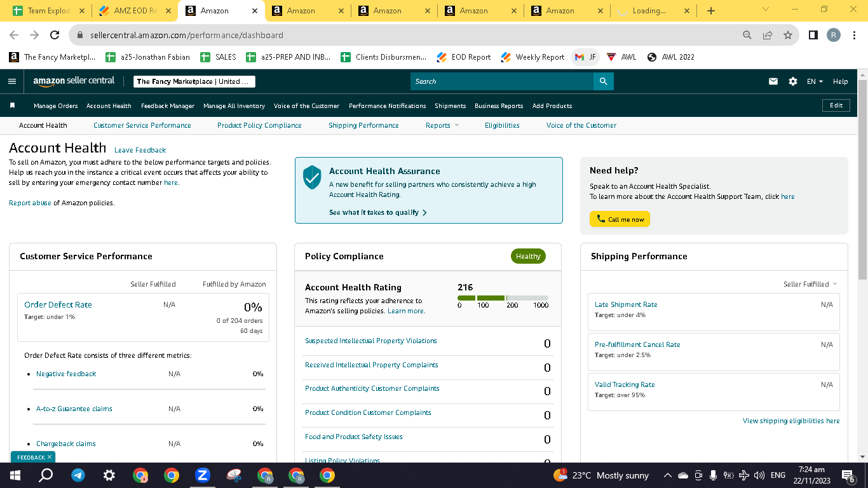Open the Seller Fulfilled dropdown in Shipping Performance
Viewport: 868px width, 488px height.
[810, 284]
